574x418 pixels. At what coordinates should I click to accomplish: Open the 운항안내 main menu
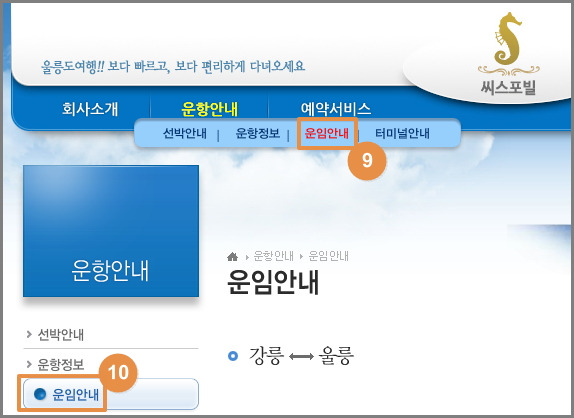[210, 109]
